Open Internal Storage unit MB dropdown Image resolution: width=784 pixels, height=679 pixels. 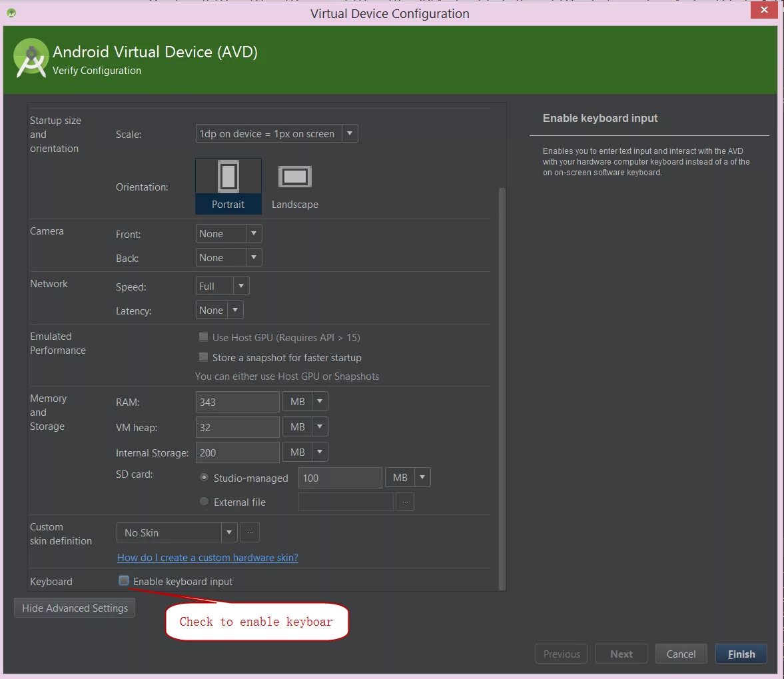pos(306,452)
